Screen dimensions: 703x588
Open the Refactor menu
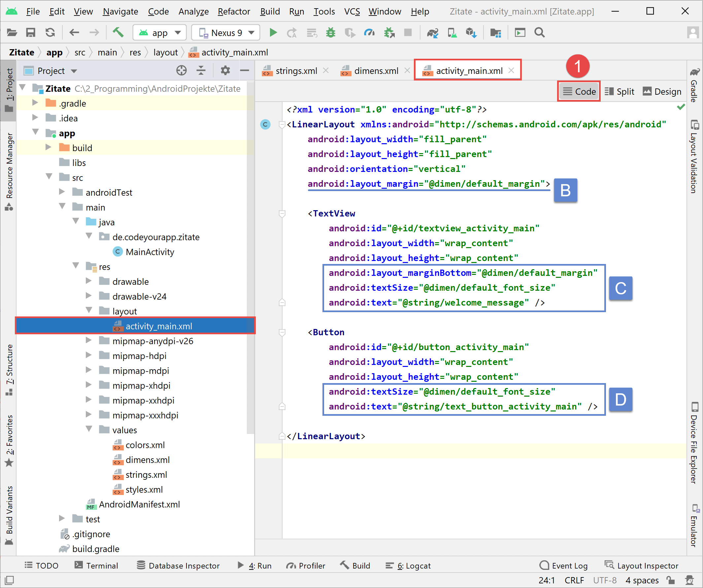click(234, 11)
